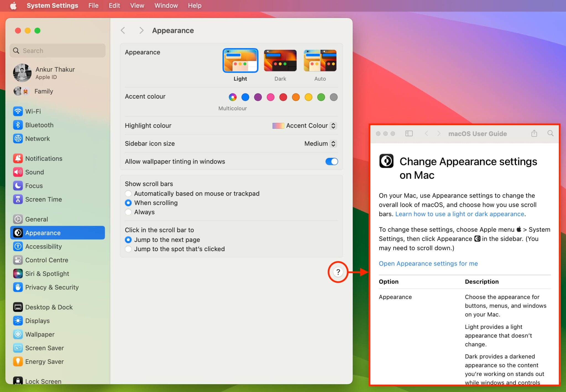Image resolution: width=566 pixels, height=392 pixels.
Task: Go back in System Settings navigation
Action: (x=123, y=30)
